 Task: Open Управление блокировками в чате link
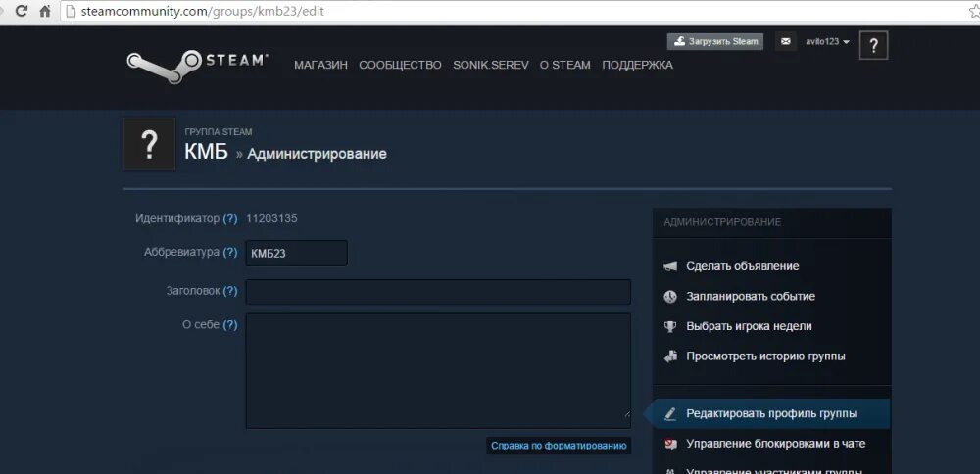tap(775, 444)
